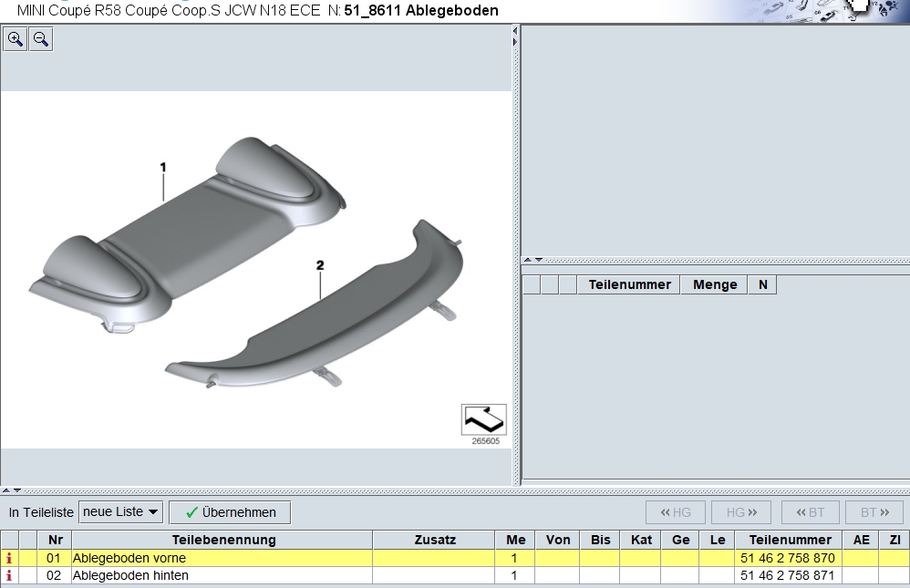Click the diagram overview icon above 265605

pos(483,419)
